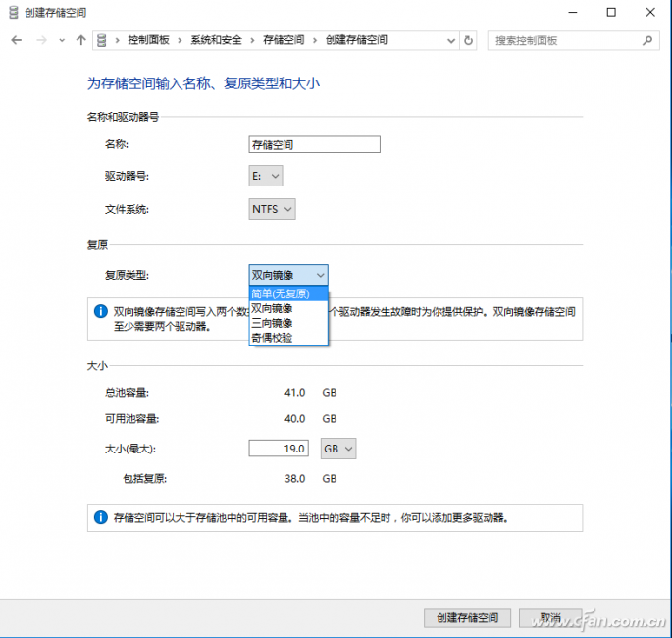This screenshot has height=638, width=672.
Task: Expand the address bar history dropdown
Action: [451, 40]
